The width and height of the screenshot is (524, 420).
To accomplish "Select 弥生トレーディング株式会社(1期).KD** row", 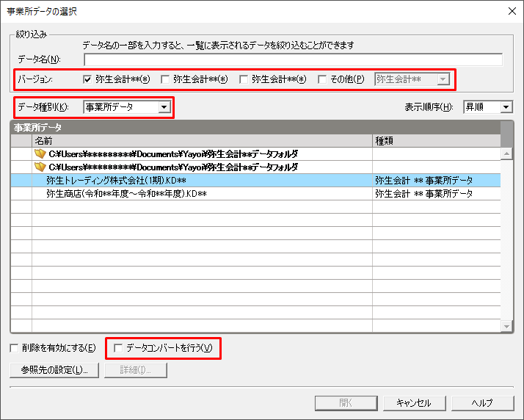I will [x=255, y=180].
